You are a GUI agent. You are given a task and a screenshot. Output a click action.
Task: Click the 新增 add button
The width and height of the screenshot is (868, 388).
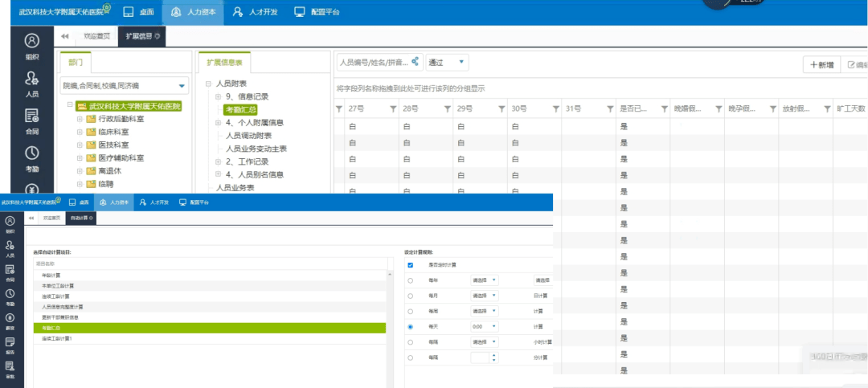pyautogui.click(x=821, y=65)
